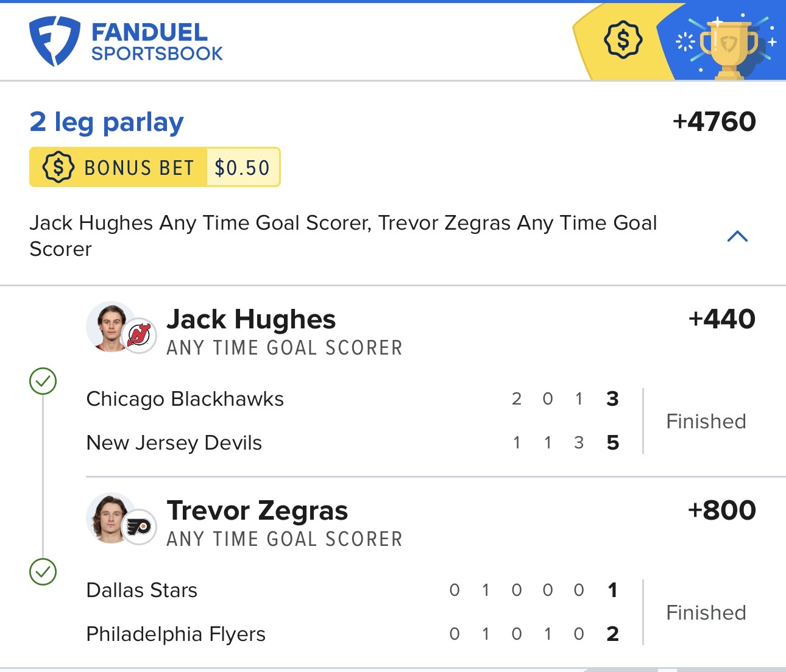Select the Trevor Zegras player name

click(x=257, y=511)
